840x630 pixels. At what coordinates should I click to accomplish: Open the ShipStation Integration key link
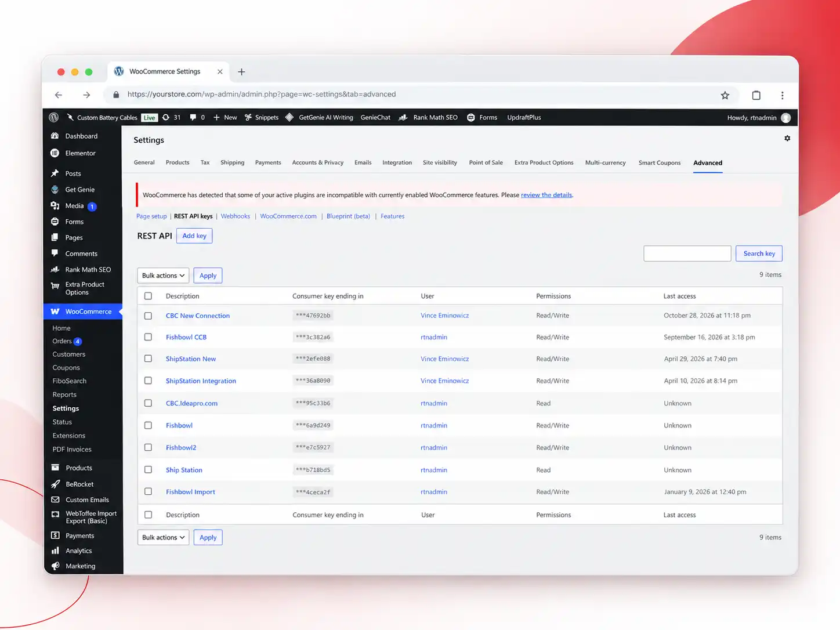pyautogui.click(x=201, y=381)
